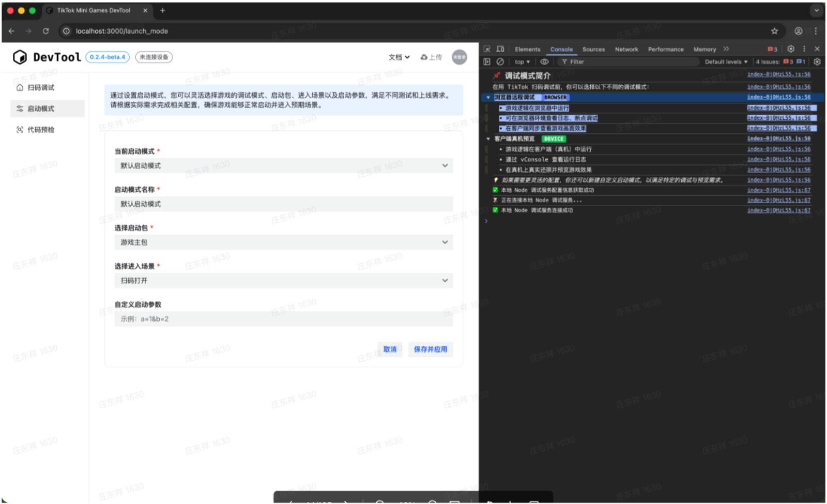The height and width of the screenshot is (504, 827).
Task: Collapse the 客户端真机预览 console group
Action: (x=488, y=139)
